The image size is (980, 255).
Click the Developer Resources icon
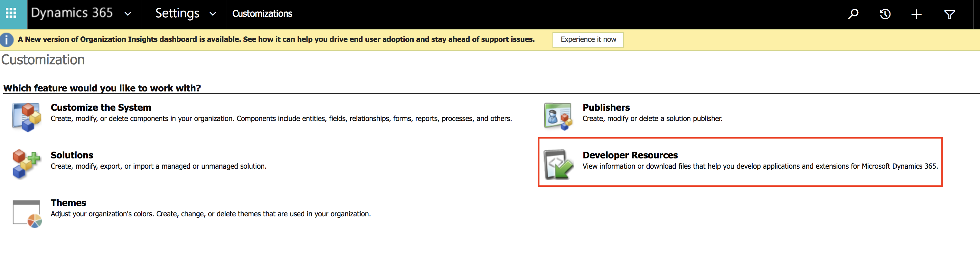[558, 165]
